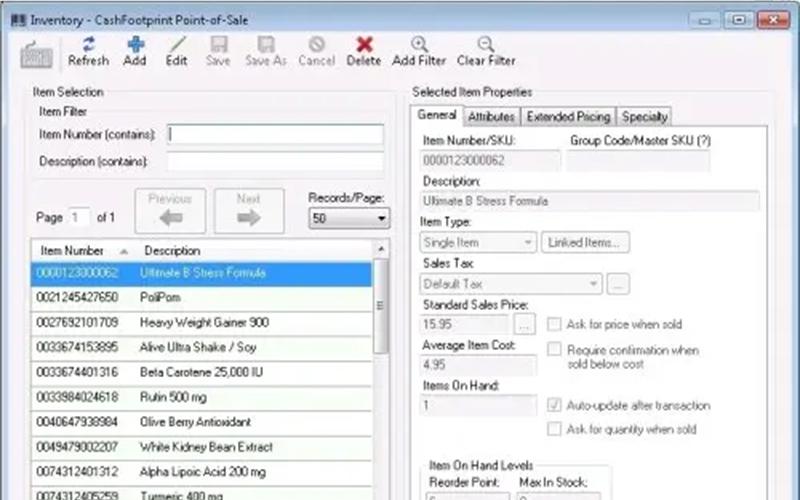
Task: Click the Inventory window title icon
Action: (x=18, y=20)
